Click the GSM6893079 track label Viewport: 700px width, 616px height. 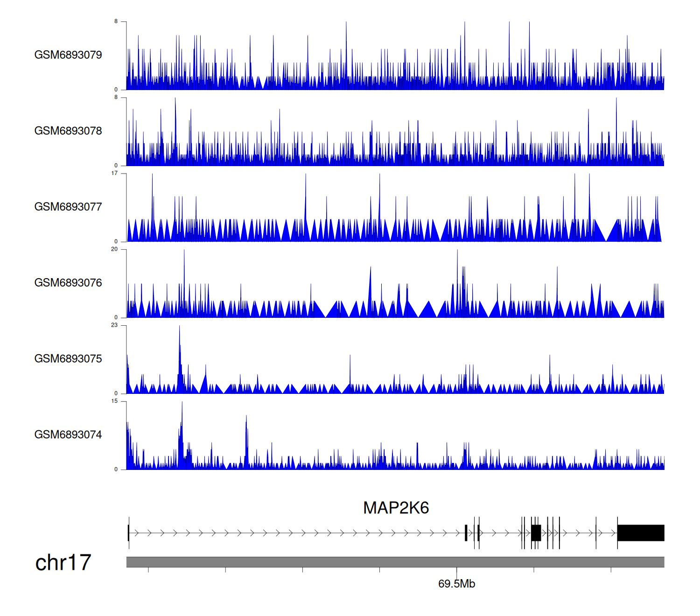[x=68, y=55]
